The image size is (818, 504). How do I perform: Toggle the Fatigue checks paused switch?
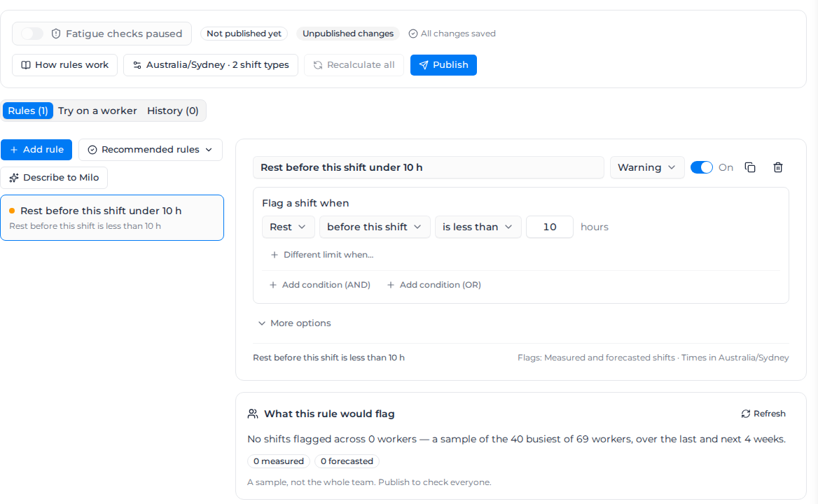coord(32,34)
